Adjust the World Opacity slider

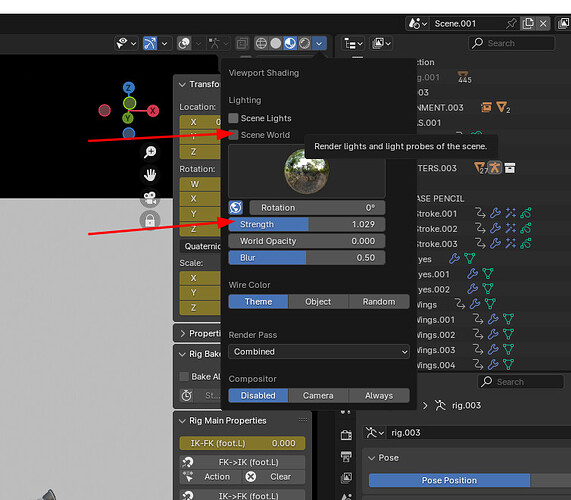307,241
